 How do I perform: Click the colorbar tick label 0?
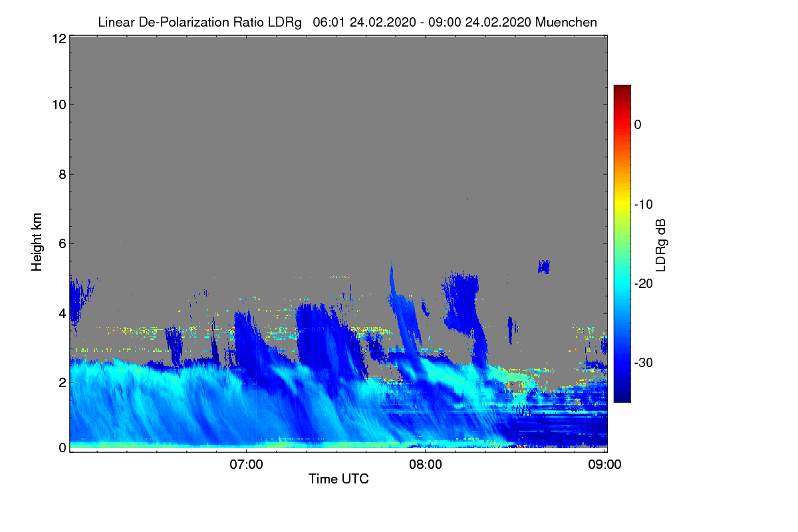(638, 124)
